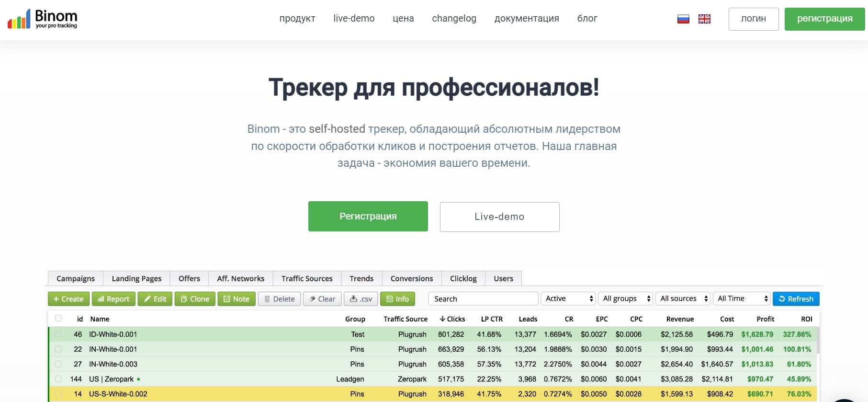
Task: Switch to the Conversions tab
Action: coord(412,278)
